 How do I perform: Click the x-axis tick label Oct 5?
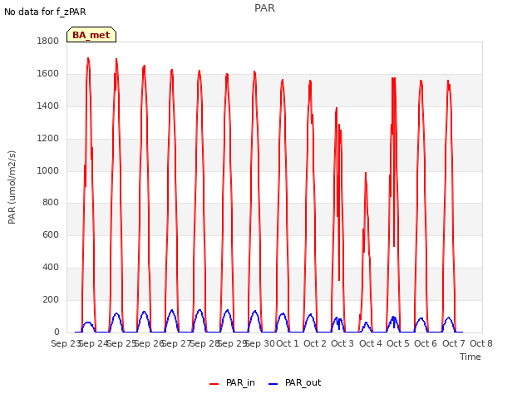click(398, 343)
